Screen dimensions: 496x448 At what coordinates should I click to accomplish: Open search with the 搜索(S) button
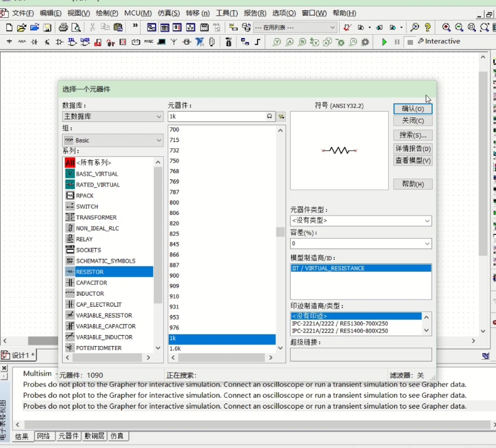pos(412,135)
